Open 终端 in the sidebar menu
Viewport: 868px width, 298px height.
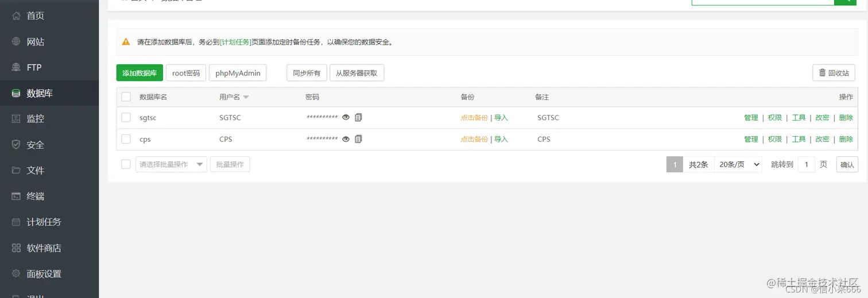coord(36,196)
